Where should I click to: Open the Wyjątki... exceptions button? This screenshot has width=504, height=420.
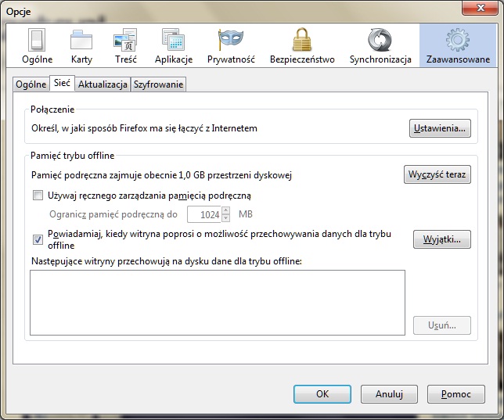(x=442, y=239)
